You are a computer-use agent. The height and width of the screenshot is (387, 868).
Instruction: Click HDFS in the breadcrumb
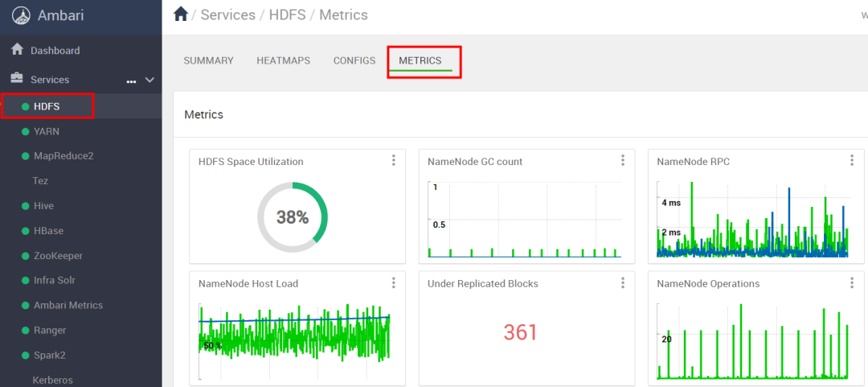pyautogui.click(x=287, y=15)
